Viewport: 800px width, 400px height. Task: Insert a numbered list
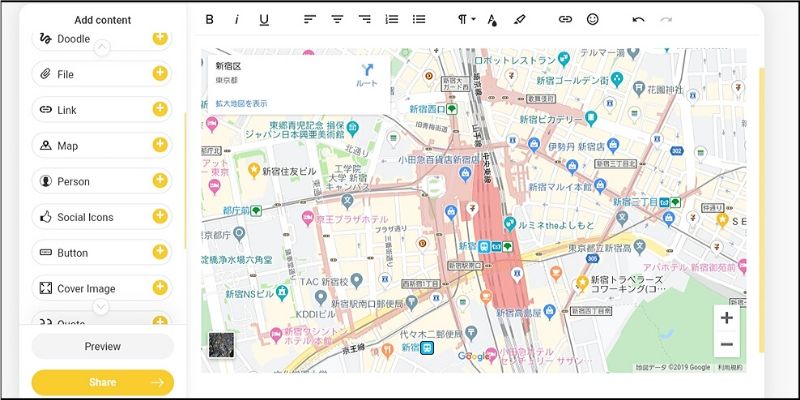tap(391, 19)
